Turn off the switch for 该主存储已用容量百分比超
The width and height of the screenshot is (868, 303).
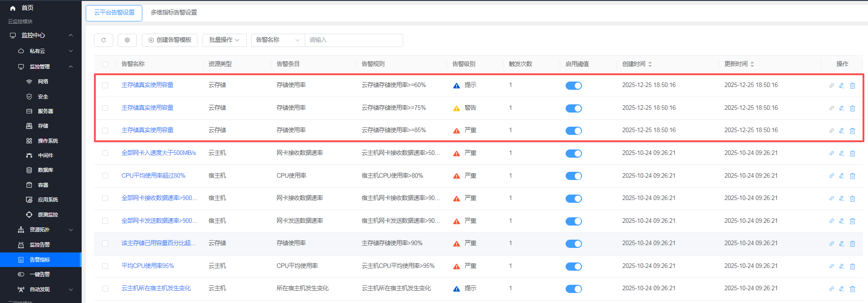573,244
